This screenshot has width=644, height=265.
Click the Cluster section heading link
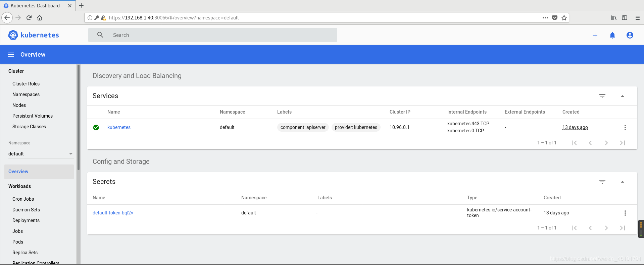coord(16,71)
